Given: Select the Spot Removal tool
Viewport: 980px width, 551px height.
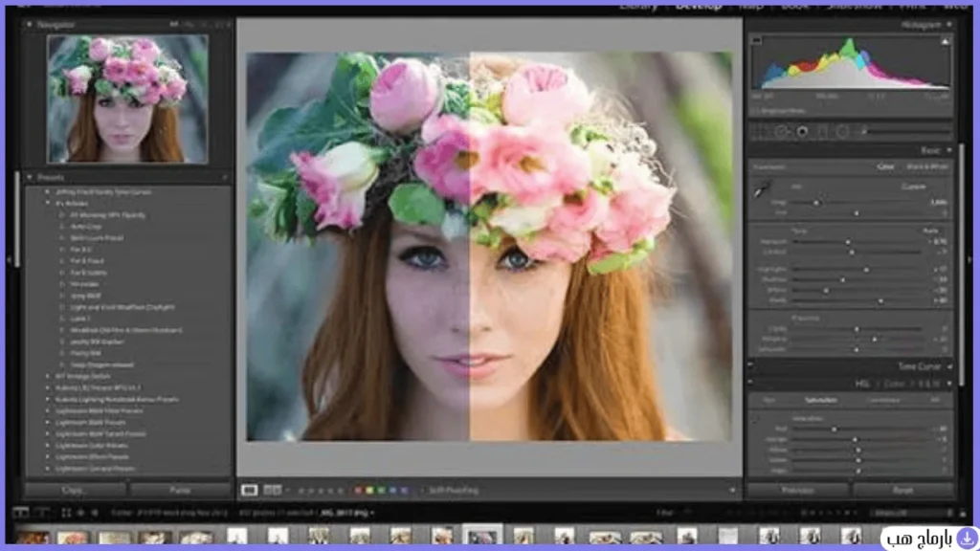Looking at the screenshot, I should coord(781,132).
